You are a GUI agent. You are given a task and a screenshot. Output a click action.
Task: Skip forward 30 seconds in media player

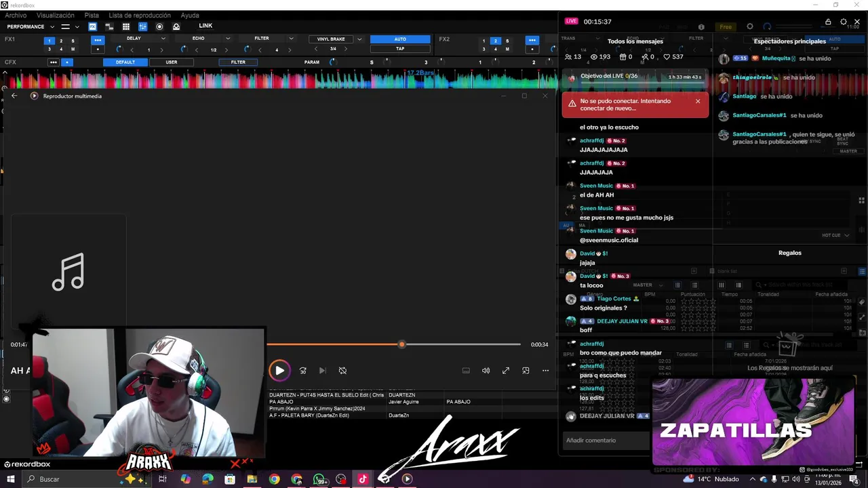click(303, 371)
